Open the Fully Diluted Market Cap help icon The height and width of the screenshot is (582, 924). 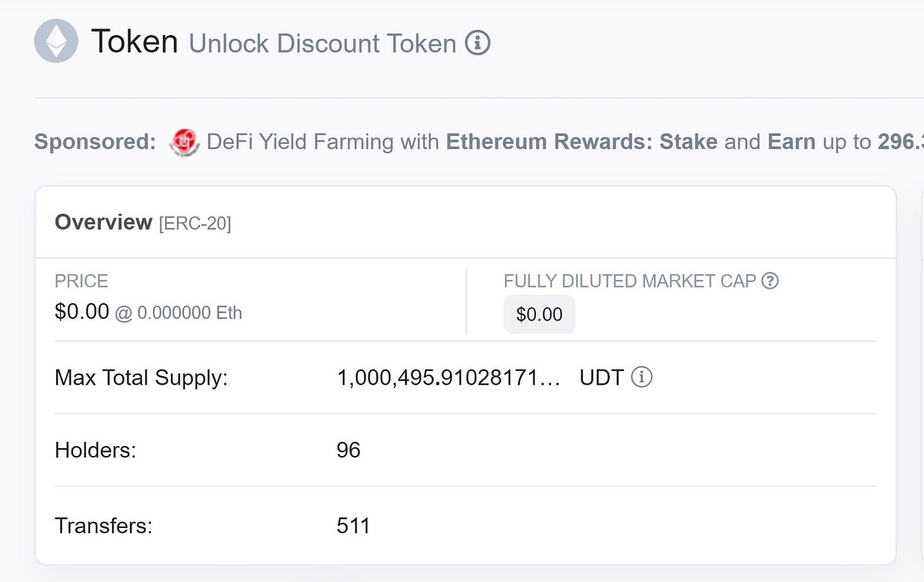coord(770,280)
